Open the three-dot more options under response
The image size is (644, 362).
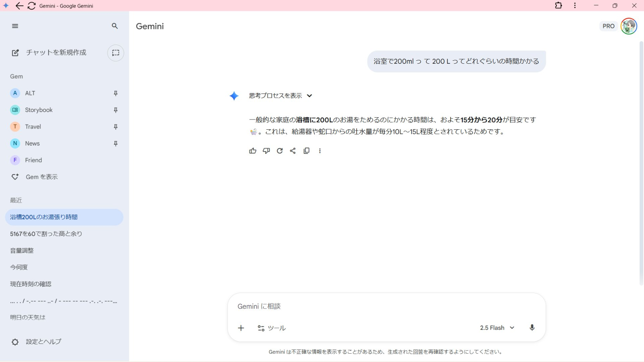point(320,151)
